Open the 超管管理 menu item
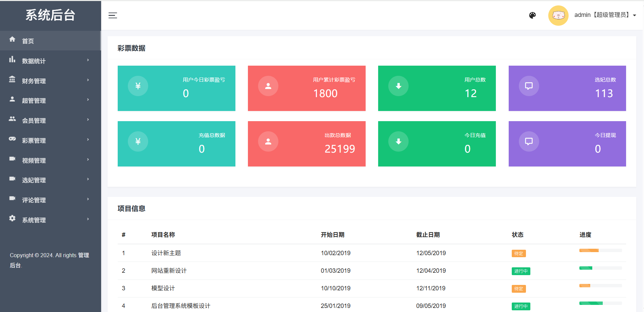Screen dimensions: 644x312 (34, 101)
